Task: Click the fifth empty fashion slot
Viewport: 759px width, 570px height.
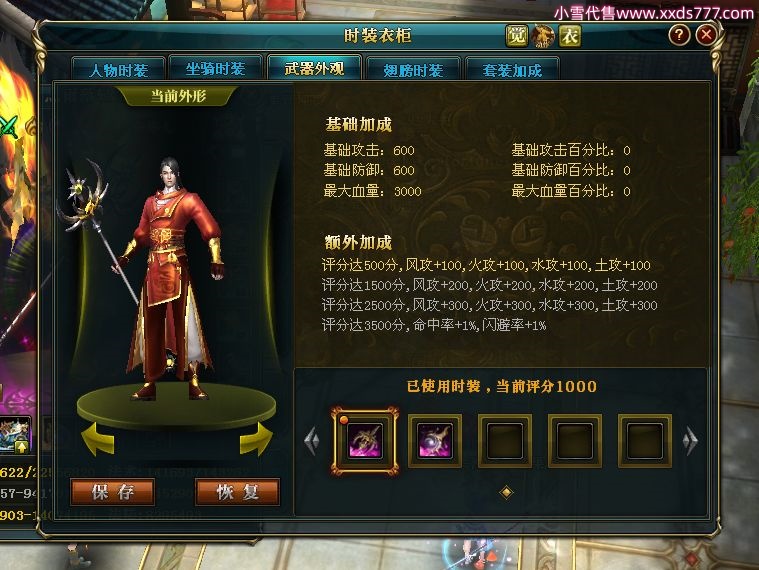Action: tap(645, 440)
